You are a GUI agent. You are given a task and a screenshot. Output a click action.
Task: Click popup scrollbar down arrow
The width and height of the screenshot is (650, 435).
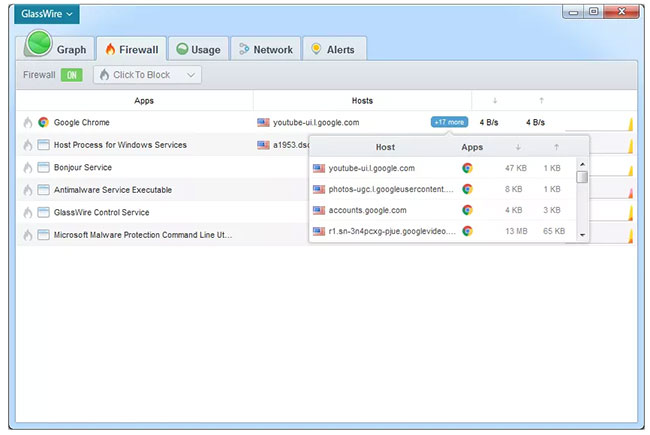(x=582, y=235)
